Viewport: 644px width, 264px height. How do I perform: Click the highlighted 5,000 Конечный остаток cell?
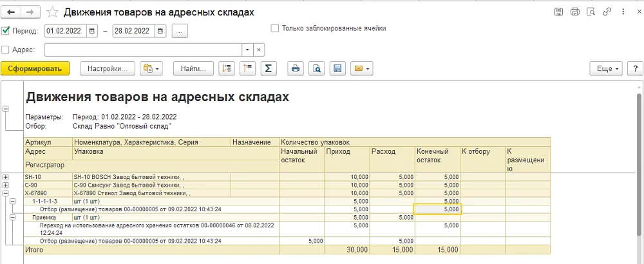click(438, 209)
